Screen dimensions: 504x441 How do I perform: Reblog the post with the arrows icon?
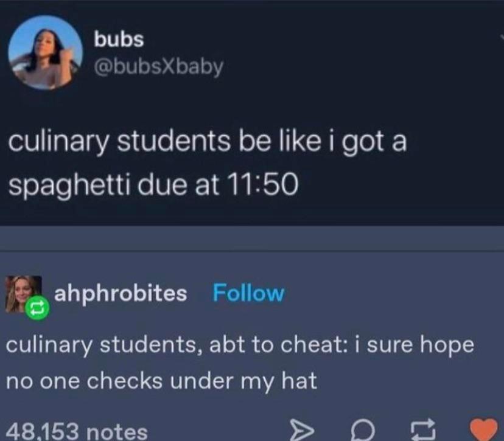click(424, 429)
